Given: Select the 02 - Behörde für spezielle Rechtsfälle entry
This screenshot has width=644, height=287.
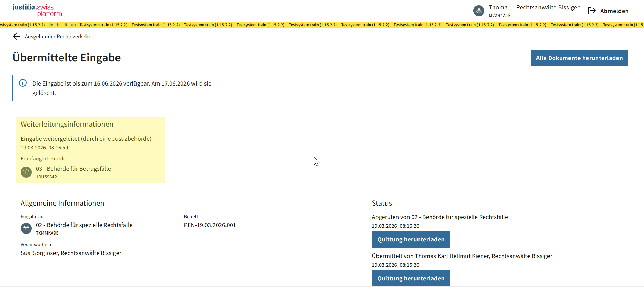Looking at the screenshot, I should [84, 225].
